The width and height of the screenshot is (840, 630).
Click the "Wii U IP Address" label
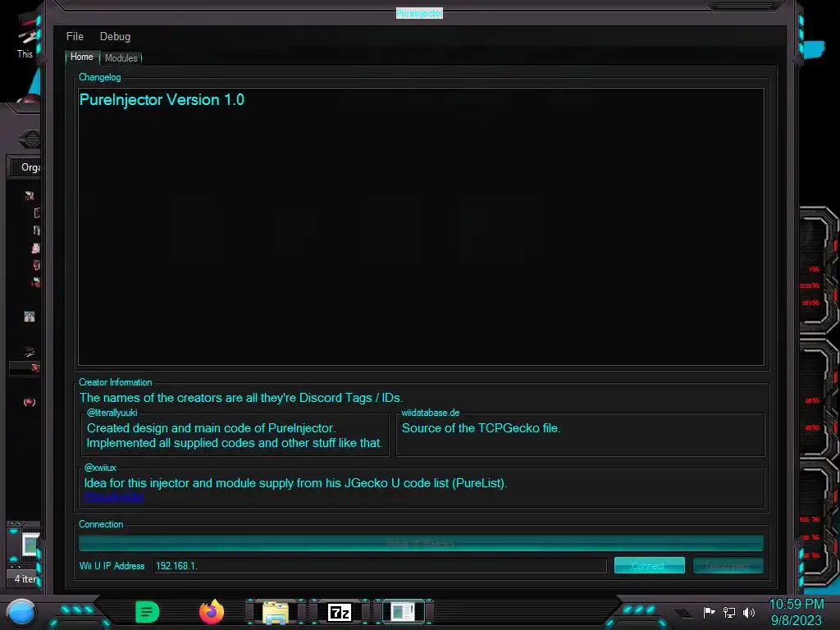[112, 566]
